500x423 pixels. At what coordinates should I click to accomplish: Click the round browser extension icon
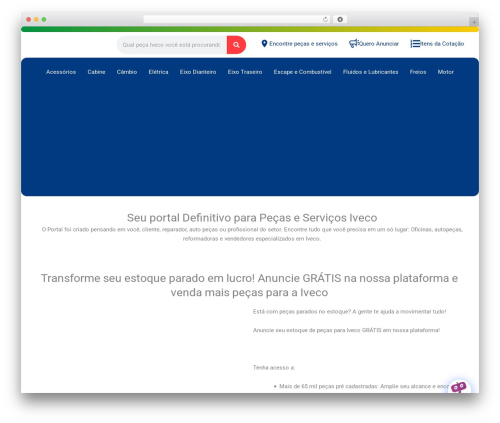[340, 19]
